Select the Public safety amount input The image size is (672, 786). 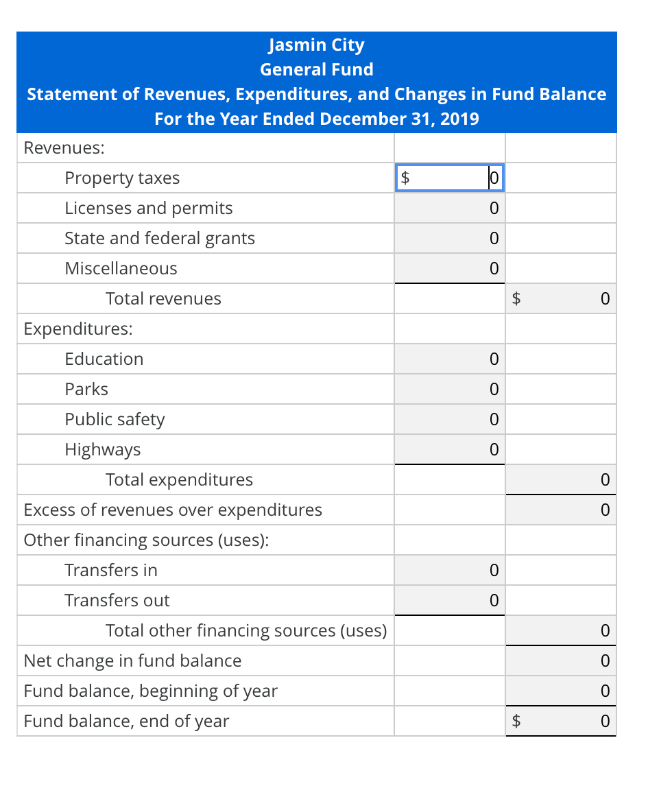coord(449,419)
